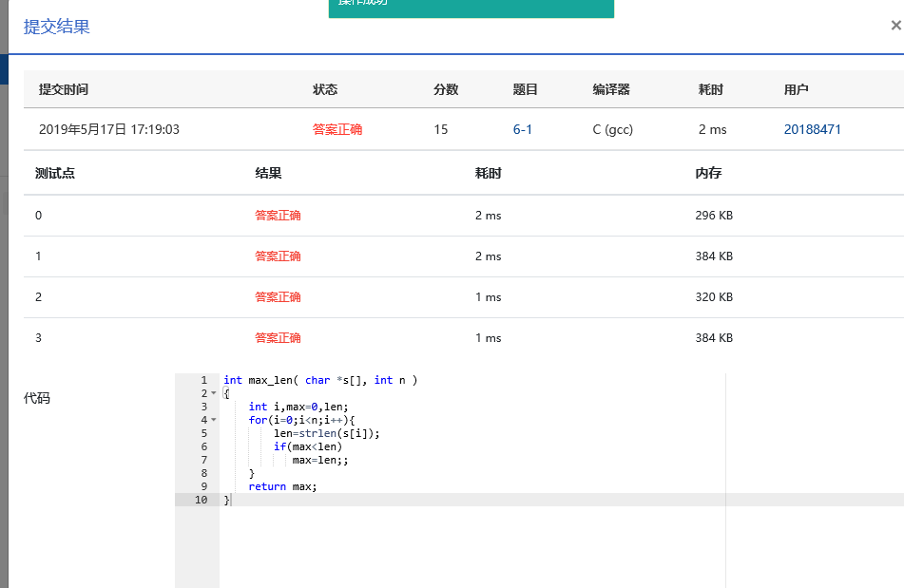Click the 分数 column header
The height and width of the screenshot is (588, 904).
pyautogui.click(x=446, y=89)
